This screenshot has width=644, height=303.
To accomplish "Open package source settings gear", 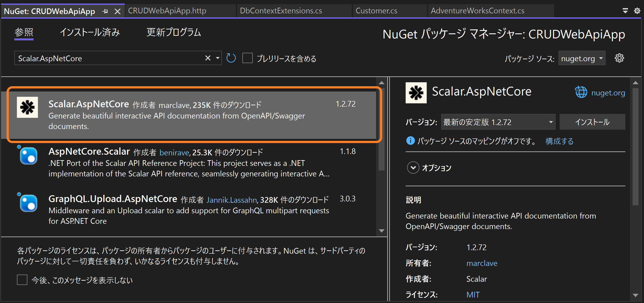I will point(619,58).
